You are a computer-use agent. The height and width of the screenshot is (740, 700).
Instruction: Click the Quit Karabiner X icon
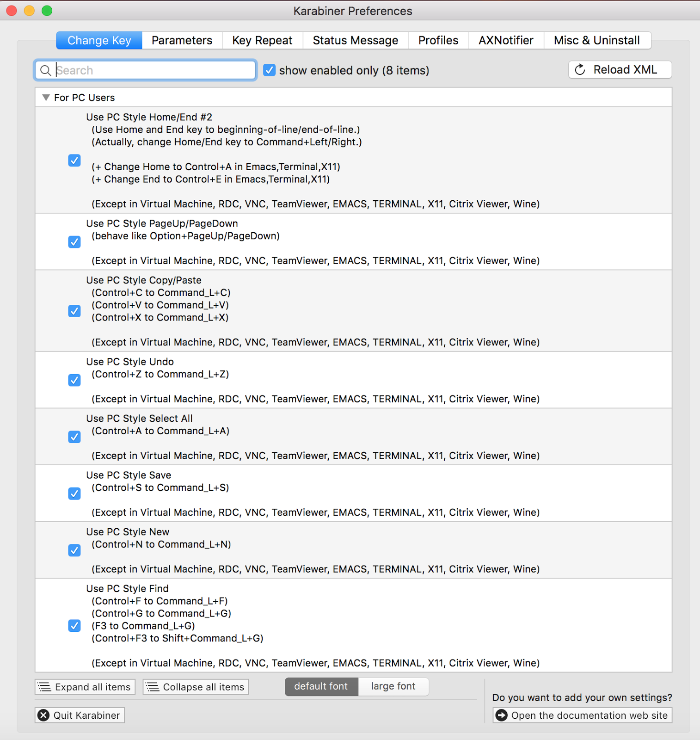click(43, 715)
